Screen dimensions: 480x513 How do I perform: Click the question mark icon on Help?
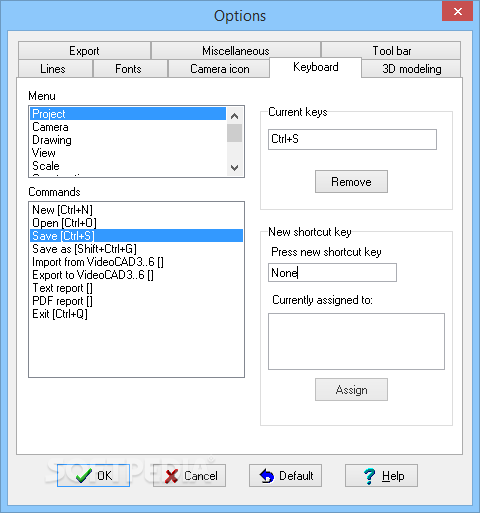pyautogui.click(x=369, y=476)
